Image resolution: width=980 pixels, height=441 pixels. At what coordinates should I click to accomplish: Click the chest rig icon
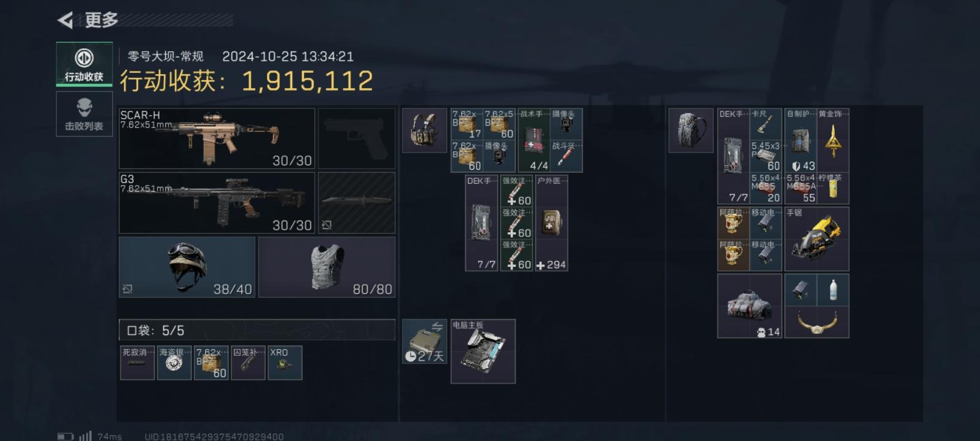tap(424, 130)
